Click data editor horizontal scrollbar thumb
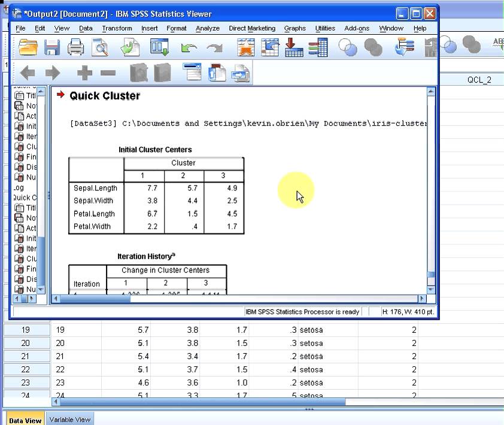Viewport: 504px width, 425px height. (202, 402)
